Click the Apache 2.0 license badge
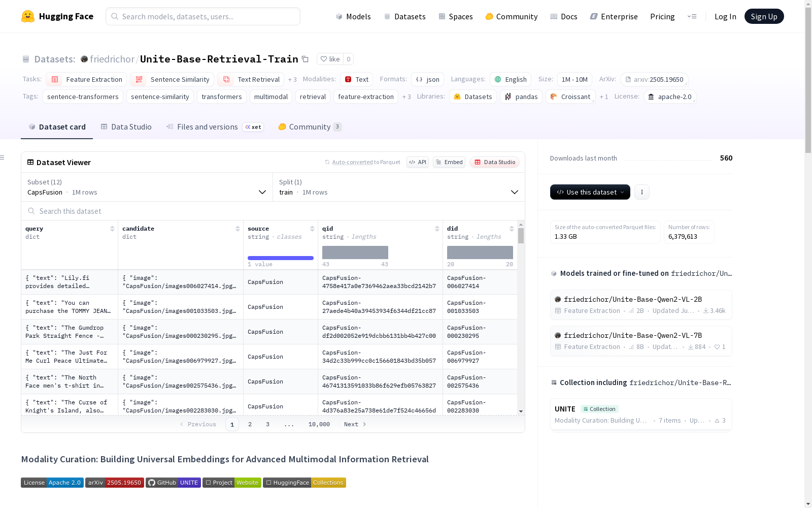Image resolution: width=812 pixels, height=508 pixels. 52,483
